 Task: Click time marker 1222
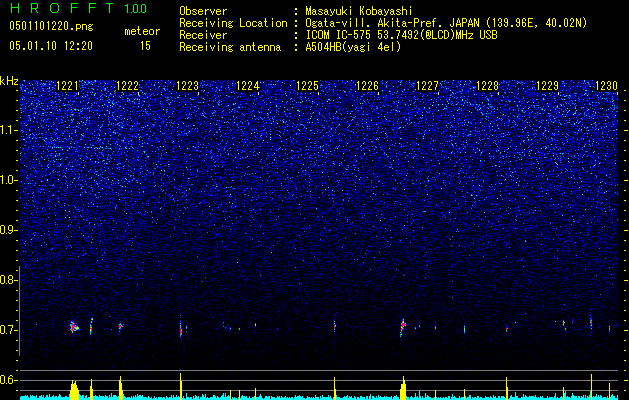click(128, 86)
